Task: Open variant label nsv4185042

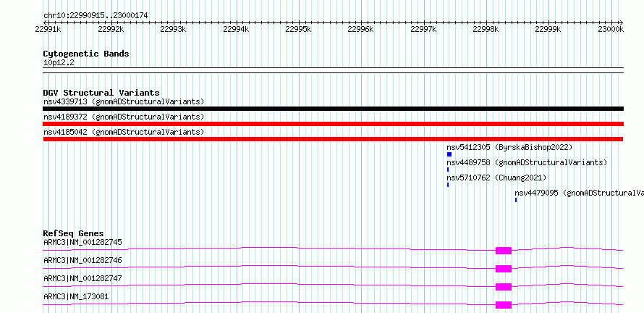Action: point(124,132)
